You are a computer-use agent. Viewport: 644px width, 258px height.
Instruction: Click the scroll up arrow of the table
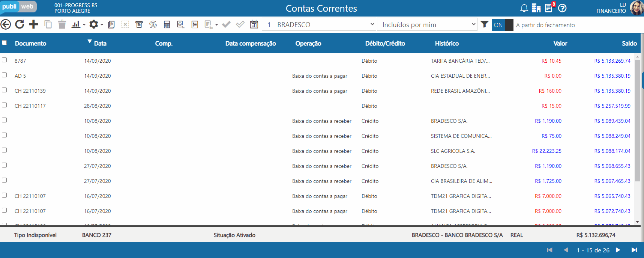click(x=637, y=56)
